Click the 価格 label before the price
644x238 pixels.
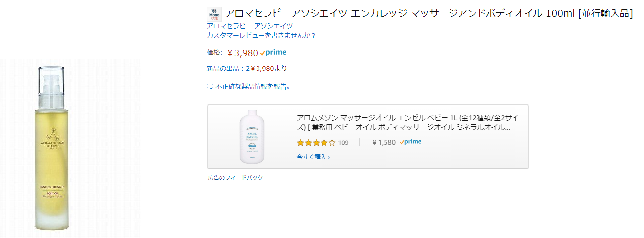coord(215,52)
